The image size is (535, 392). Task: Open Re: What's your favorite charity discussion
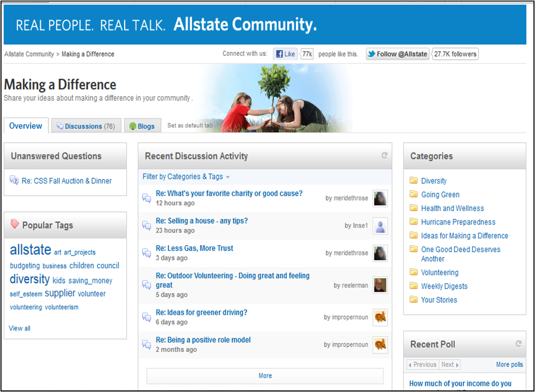click(229, 193)
